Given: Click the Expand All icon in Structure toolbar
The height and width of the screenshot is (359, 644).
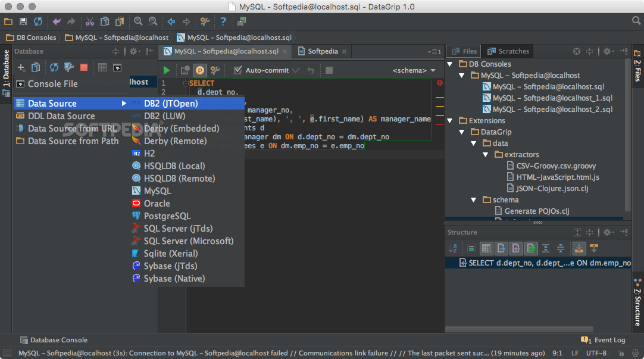Looking at the screenshot, I should pyautogui.click(x=545, y=248).
